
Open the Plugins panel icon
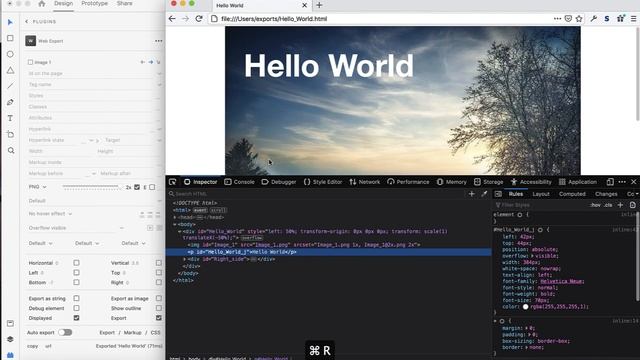pos(10,355)
